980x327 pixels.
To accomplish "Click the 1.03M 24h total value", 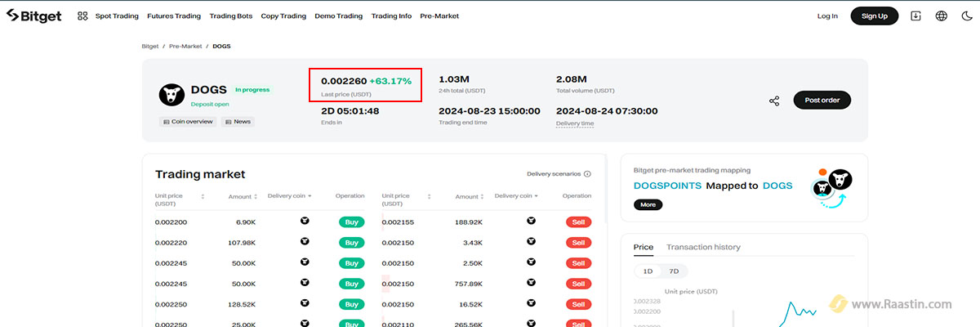I will point(453,79).
